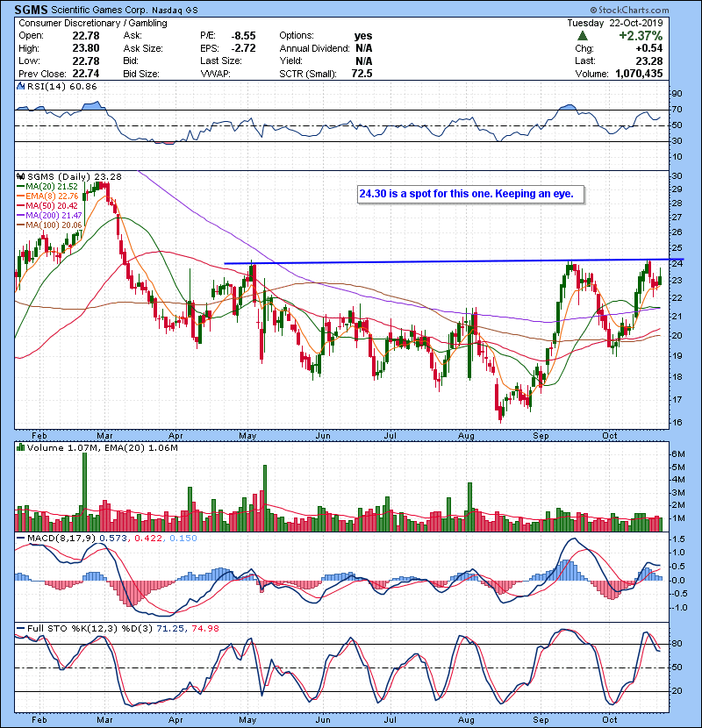This screenshot has height=728, width=702.
Task: Click the MACD(8,17,9) indicator label
Action: pyautogui.click(x=61, y=538)
